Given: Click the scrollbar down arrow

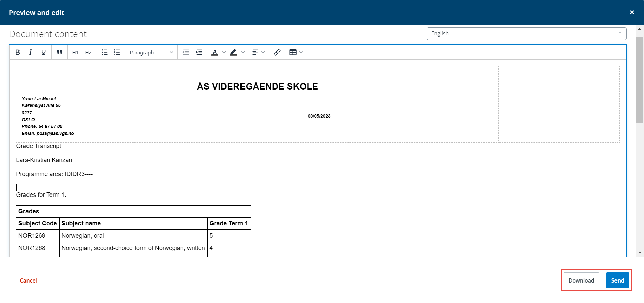Looking at the screenshot, I should point(640,253).
